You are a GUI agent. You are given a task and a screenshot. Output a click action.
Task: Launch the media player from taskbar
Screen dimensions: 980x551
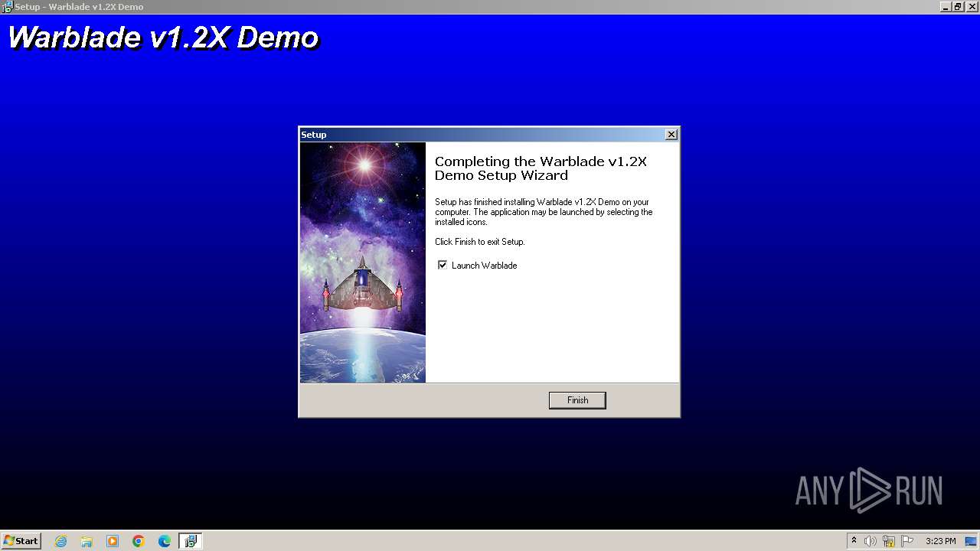pyautogui.click(x=113, y=541)
